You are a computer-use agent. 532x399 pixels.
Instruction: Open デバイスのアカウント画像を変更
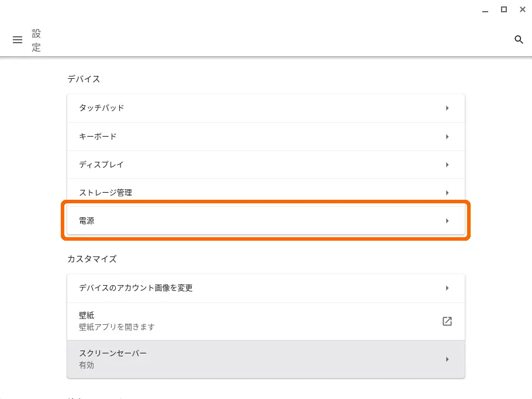(x=266, y=288)
